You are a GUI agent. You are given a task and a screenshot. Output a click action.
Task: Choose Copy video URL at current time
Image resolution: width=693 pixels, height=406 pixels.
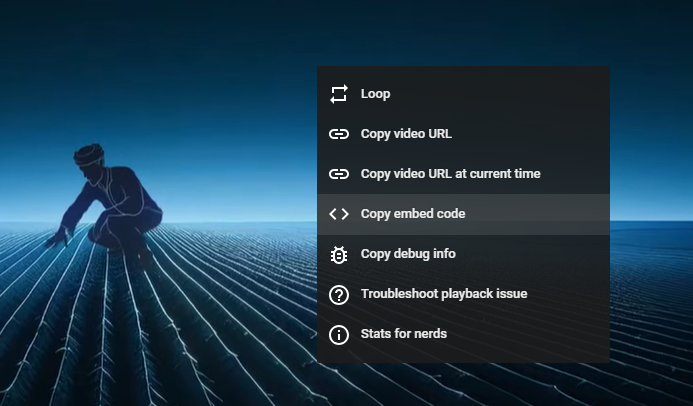pos(450,174)
